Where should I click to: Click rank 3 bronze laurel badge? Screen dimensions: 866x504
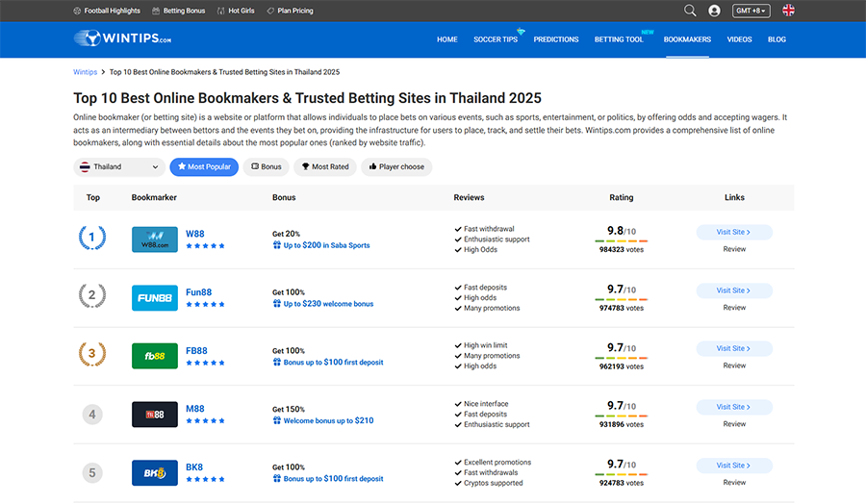pos(92,354)
